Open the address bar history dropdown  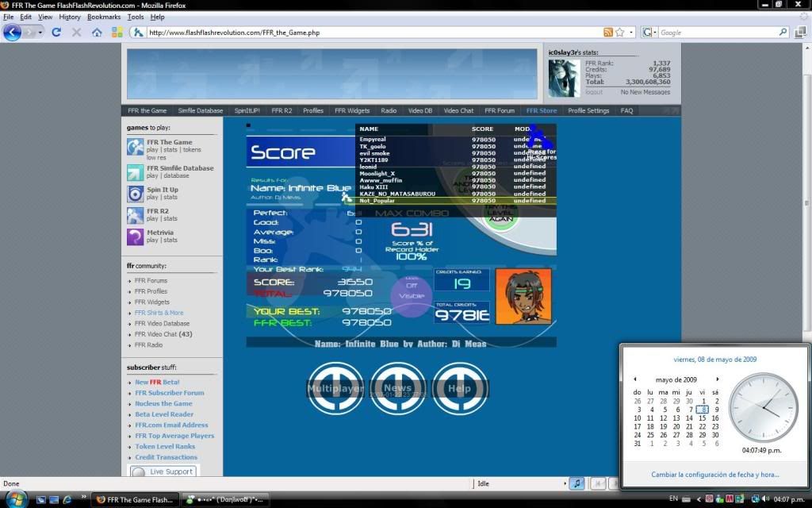(x=632, y=33)
